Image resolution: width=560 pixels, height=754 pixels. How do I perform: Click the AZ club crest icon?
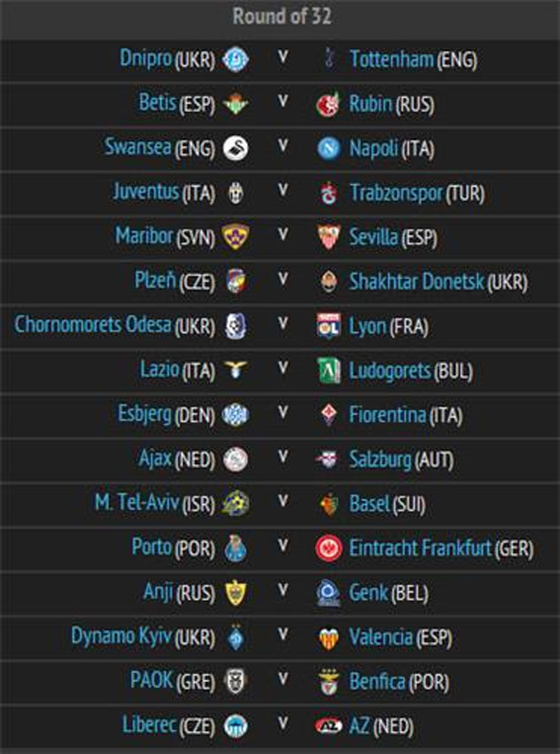point(328,726)
